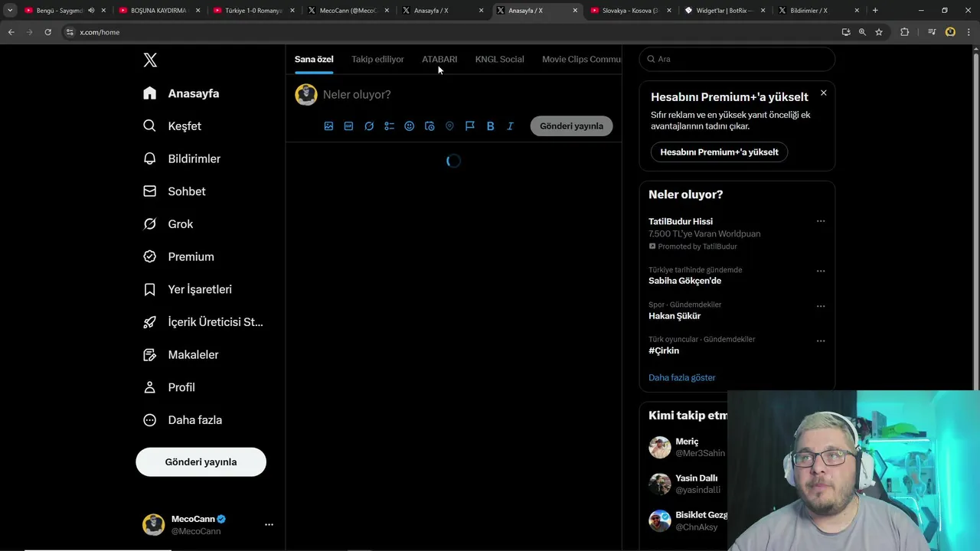Reload the page
Viewport: 980px width, 551px height.
coord(47,32)
